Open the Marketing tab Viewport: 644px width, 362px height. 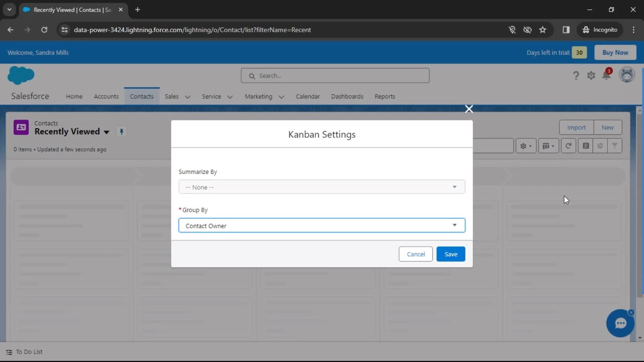point(258,97)
